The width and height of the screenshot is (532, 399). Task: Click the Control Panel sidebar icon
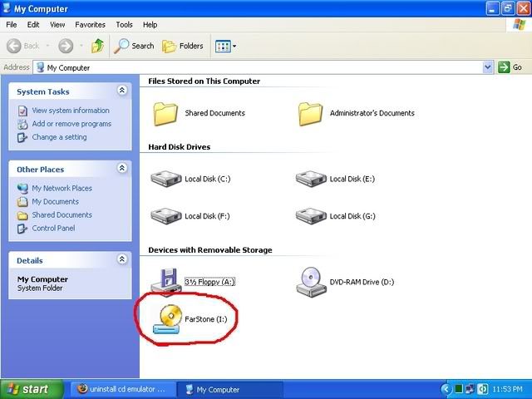pyautogui.click(x=22, y=229)
